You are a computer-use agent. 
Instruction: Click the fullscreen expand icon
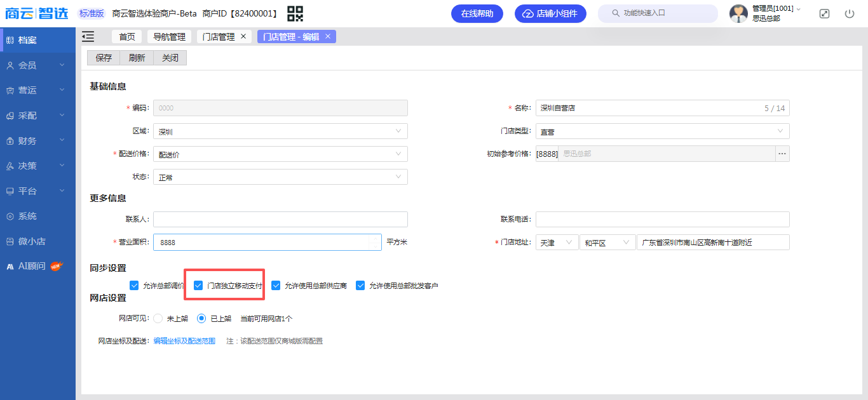coord(824,13)
